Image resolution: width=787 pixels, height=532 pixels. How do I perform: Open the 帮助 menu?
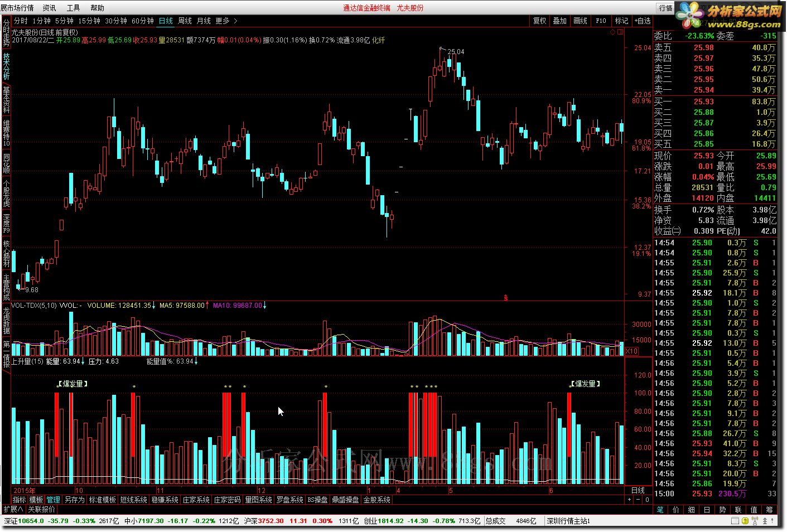97,8
